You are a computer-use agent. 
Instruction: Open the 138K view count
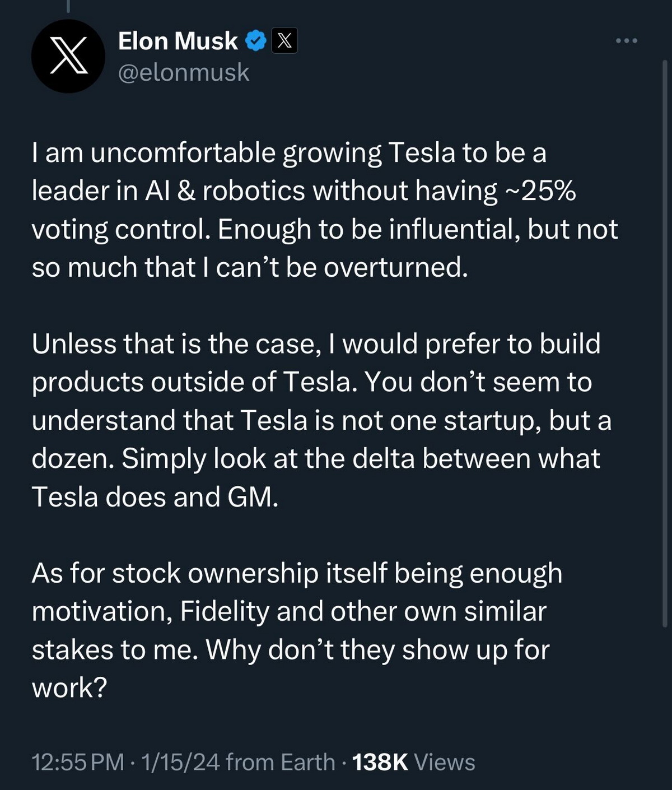[x=380, y=762]
